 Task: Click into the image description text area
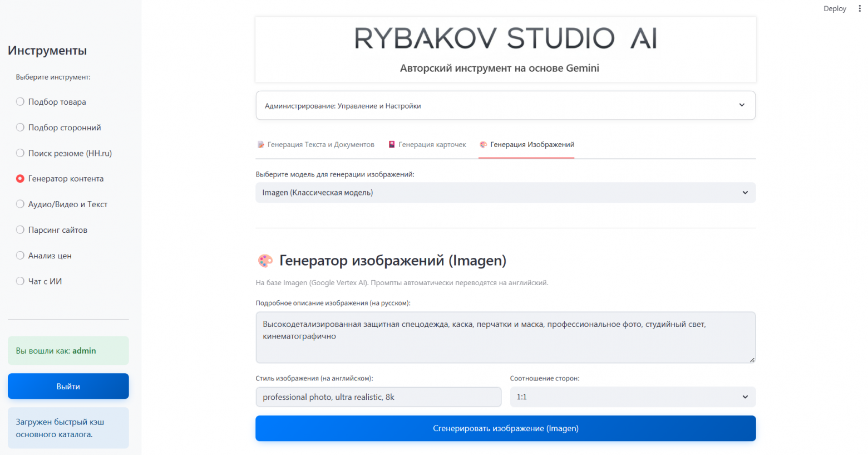pyautogui.click(x=505, y=337)
